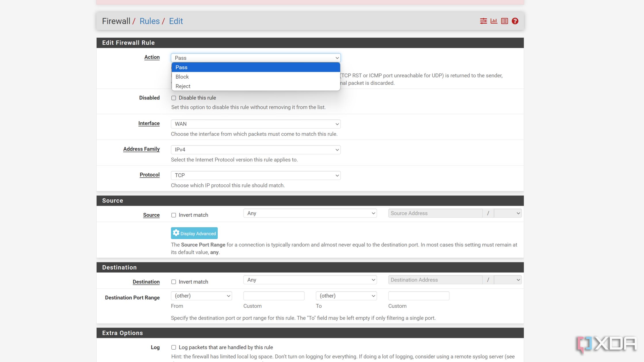Image resolution: width=644 pixels, height=362 pixels.
Task: Open the firewall statistics chart icon
Action: point(494,21)
